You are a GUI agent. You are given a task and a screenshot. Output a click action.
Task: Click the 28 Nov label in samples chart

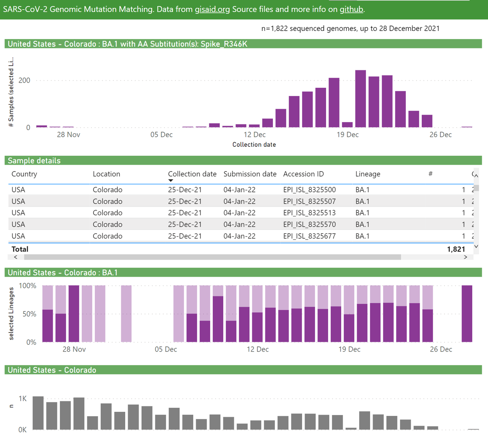[x=68, y=135]
